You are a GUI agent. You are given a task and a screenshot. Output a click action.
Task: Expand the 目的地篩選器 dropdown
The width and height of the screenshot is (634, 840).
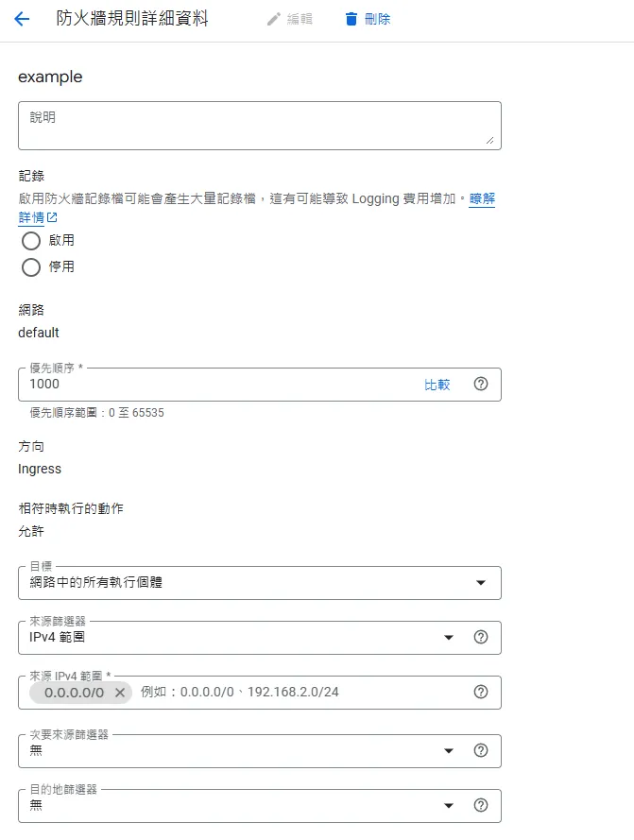tap(449, 805)
